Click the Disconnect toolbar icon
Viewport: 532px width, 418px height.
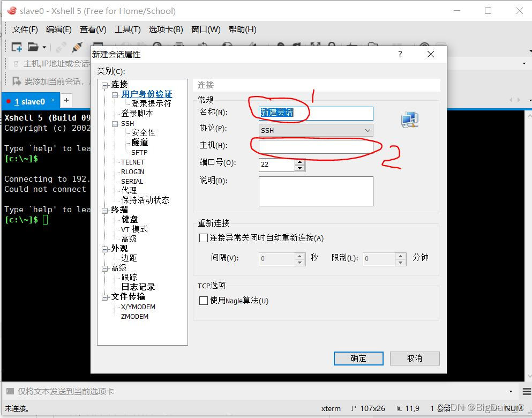(61, 47)
